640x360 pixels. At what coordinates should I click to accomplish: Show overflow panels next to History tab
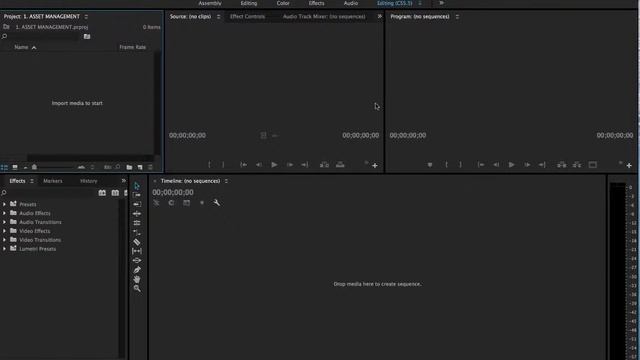pos(124,181)
